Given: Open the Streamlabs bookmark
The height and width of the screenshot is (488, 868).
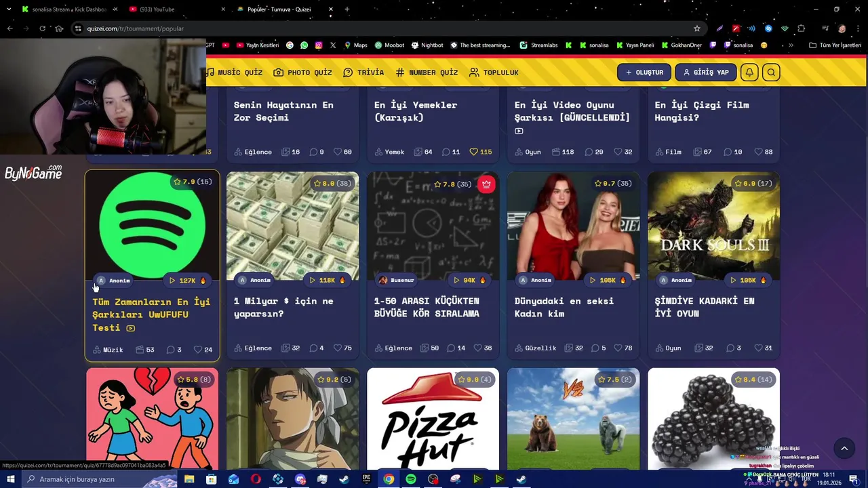Looking at the screenshot, I should pos(538,45).
